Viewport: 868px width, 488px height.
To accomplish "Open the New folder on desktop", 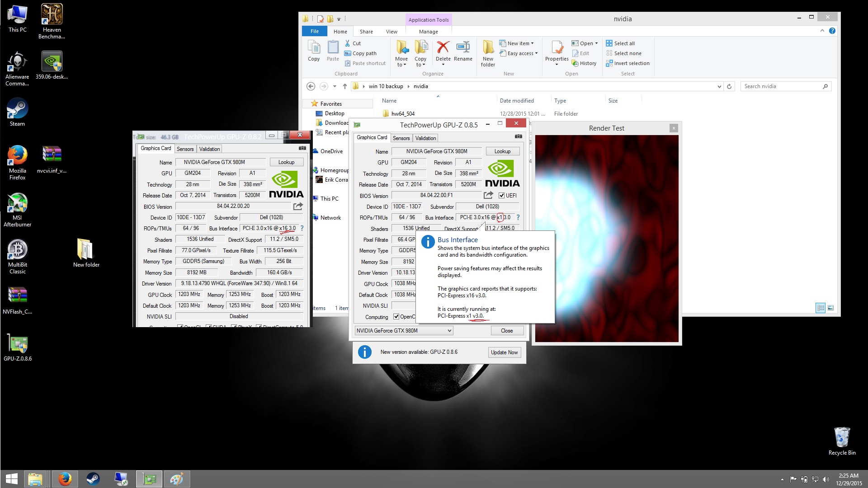I will click(86, 253).
